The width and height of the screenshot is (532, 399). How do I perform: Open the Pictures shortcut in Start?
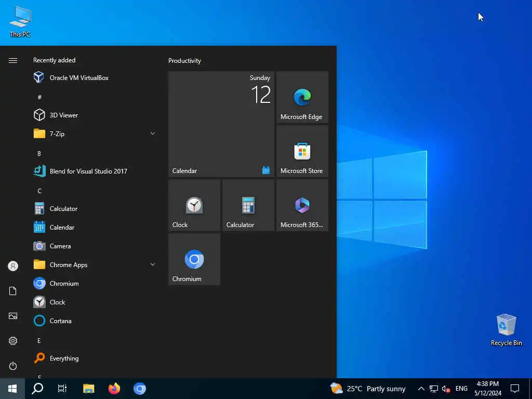click(x=13, y=316)
